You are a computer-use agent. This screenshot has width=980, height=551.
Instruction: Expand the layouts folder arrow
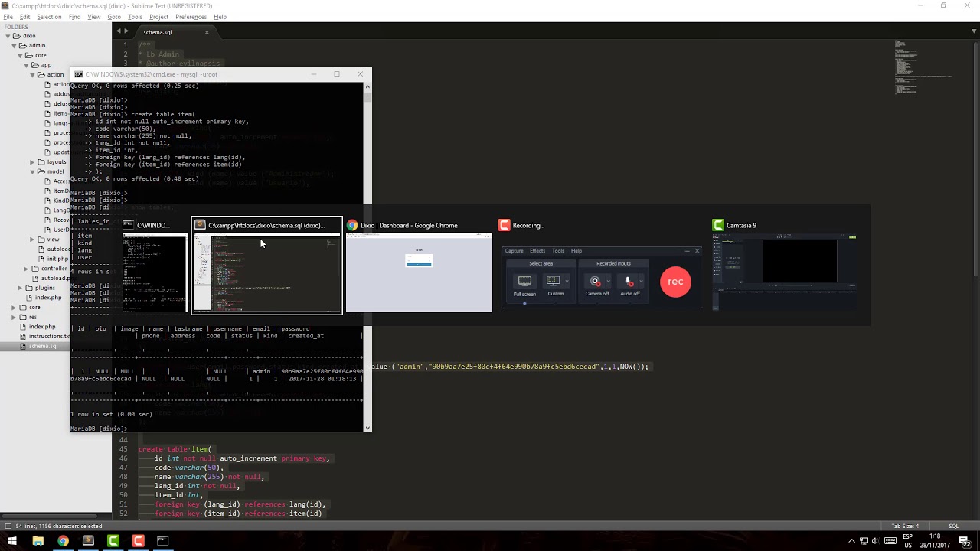coord(32,162)
